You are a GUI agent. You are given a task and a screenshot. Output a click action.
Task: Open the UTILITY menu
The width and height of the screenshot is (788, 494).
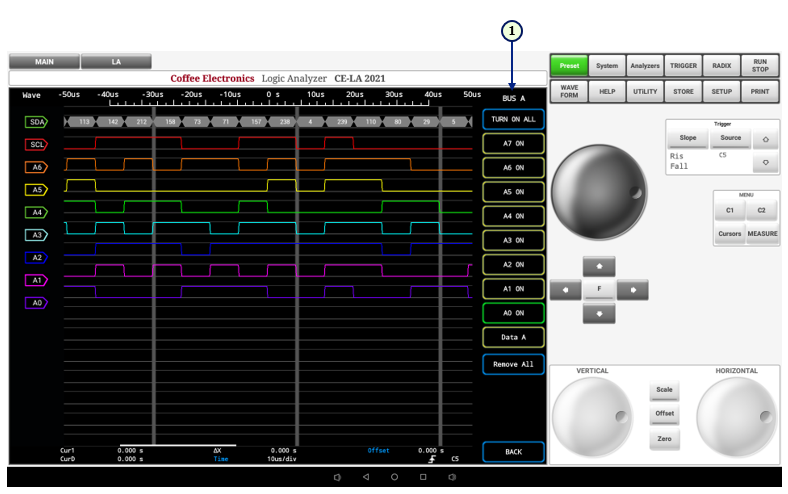tap(645, 91)
